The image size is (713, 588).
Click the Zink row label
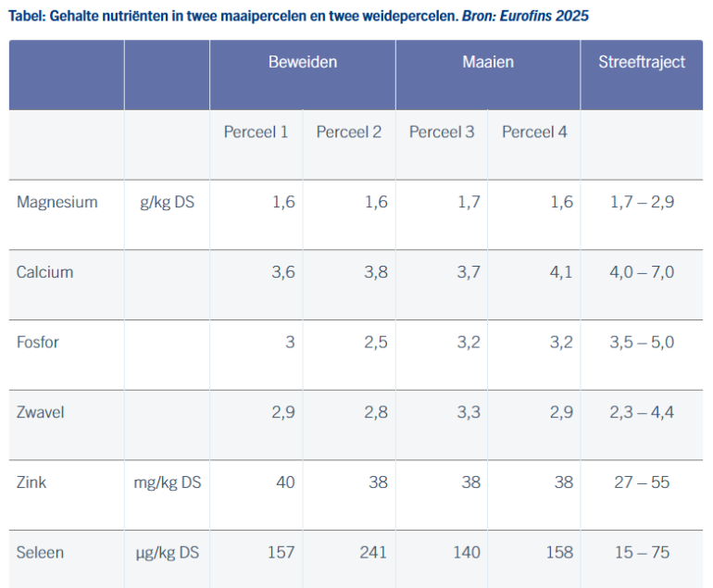click(x=31, y=482)
